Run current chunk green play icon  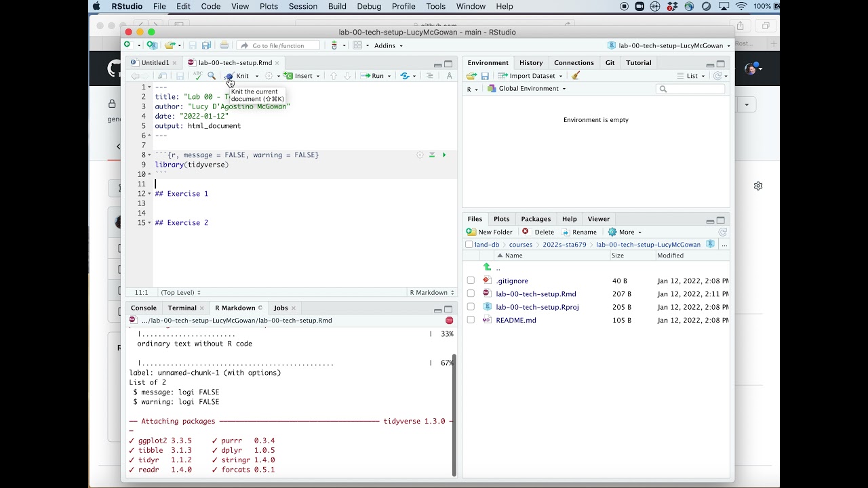444,155
